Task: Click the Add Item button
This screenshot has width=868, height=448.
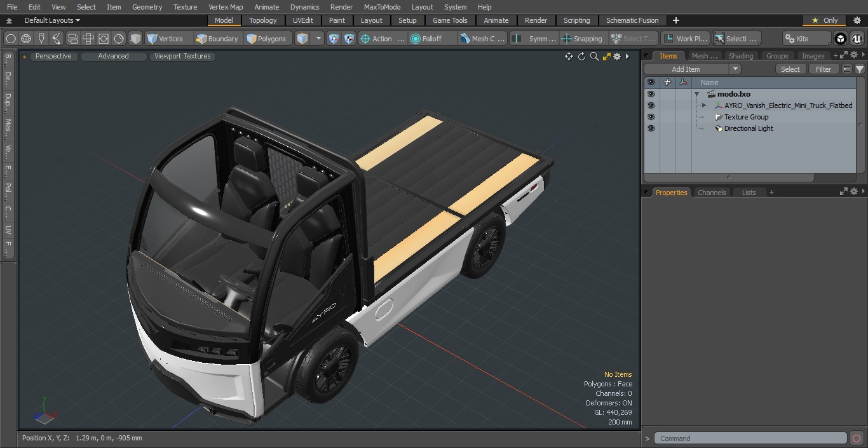Action: pyautogui.click(x=686, y=69)
